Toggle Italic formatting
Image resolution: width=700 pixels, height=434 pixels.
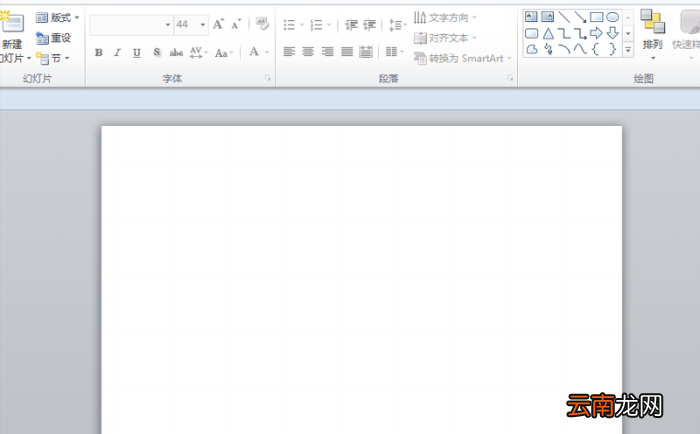tap(117, 53)
